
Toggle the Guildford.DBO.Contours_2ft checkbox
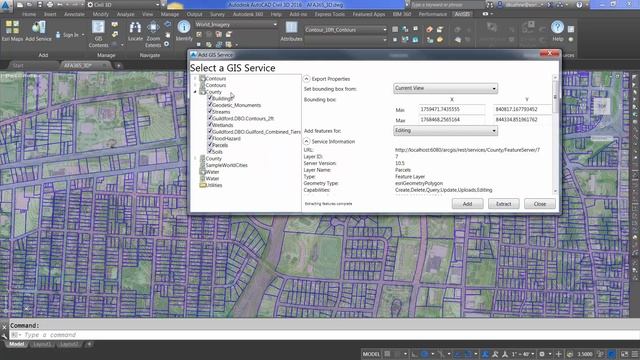coord(210,118)
